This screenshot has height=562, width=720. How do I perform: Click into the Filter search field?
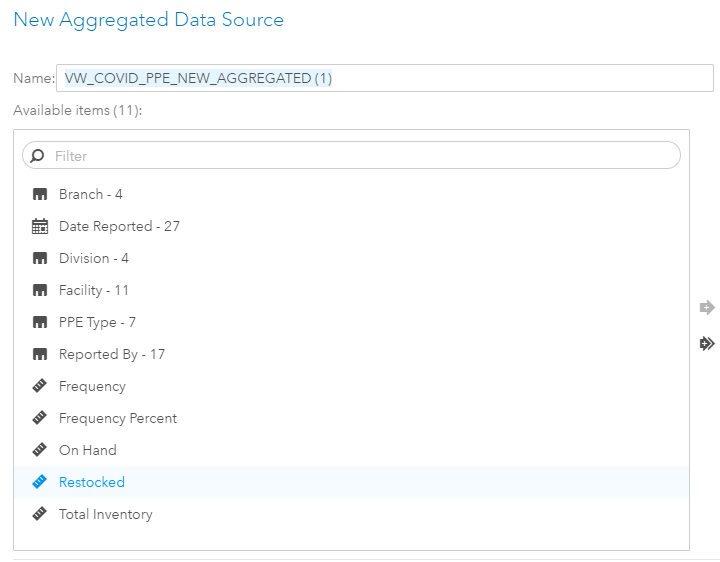click(x=360, y=156)
